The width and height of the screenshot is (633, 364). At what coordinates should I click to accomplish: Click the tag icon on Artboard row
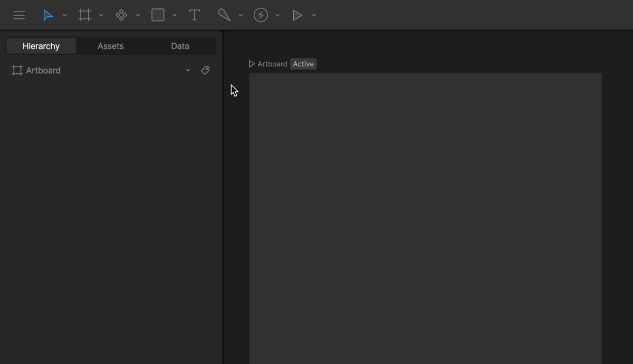tap(205, 70)
